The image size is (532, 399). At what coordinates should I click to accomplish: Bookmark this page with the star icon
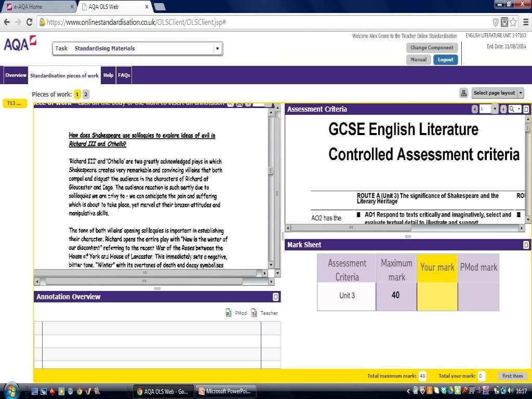(x=513, y=22)
